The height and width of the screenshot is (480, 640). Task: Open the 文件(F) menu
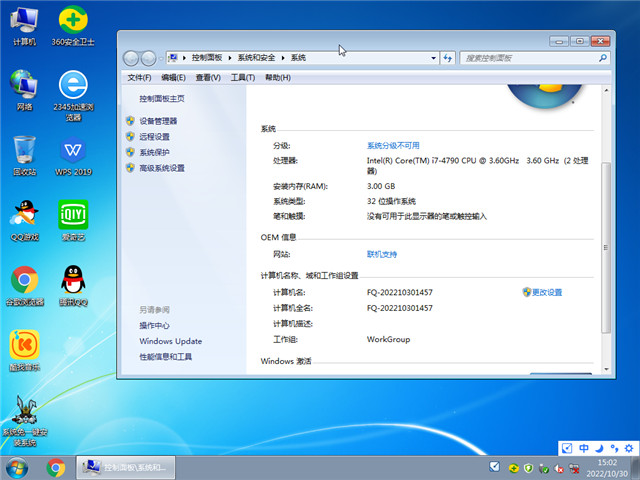(139, 77)
